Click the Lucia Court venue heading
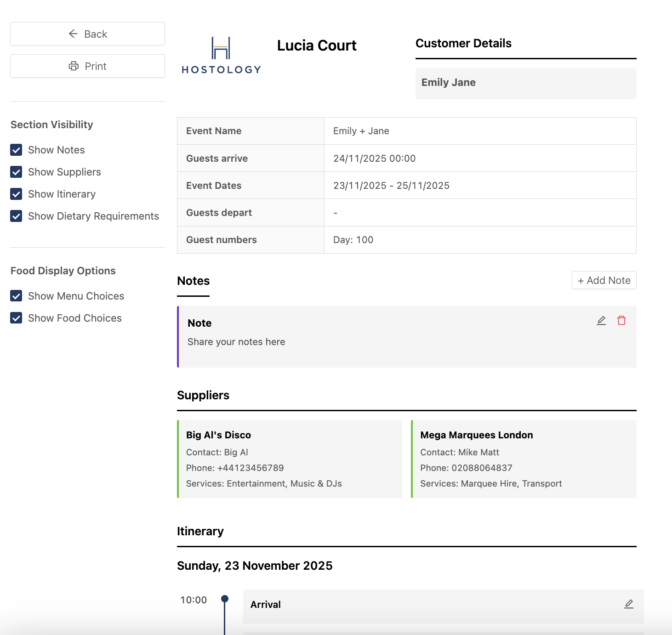This screenshot has width=672, height=635. pos(317,45)
